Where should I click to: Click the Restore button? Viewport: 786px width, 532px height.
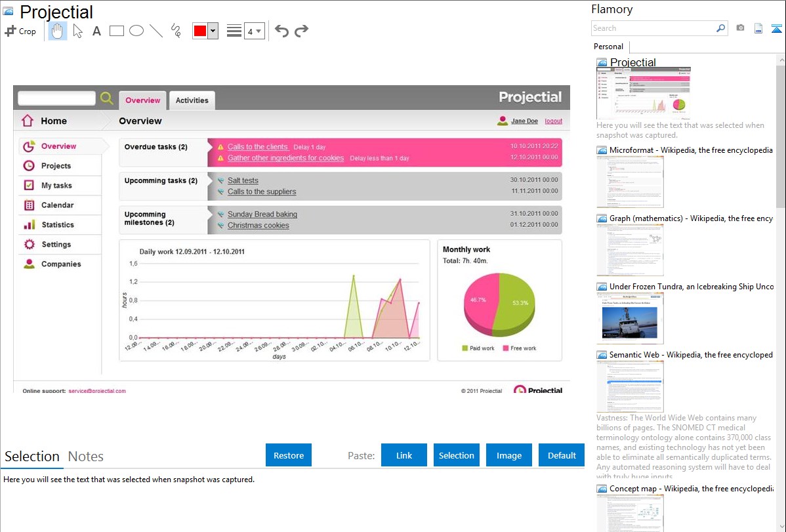pos(289,455)
